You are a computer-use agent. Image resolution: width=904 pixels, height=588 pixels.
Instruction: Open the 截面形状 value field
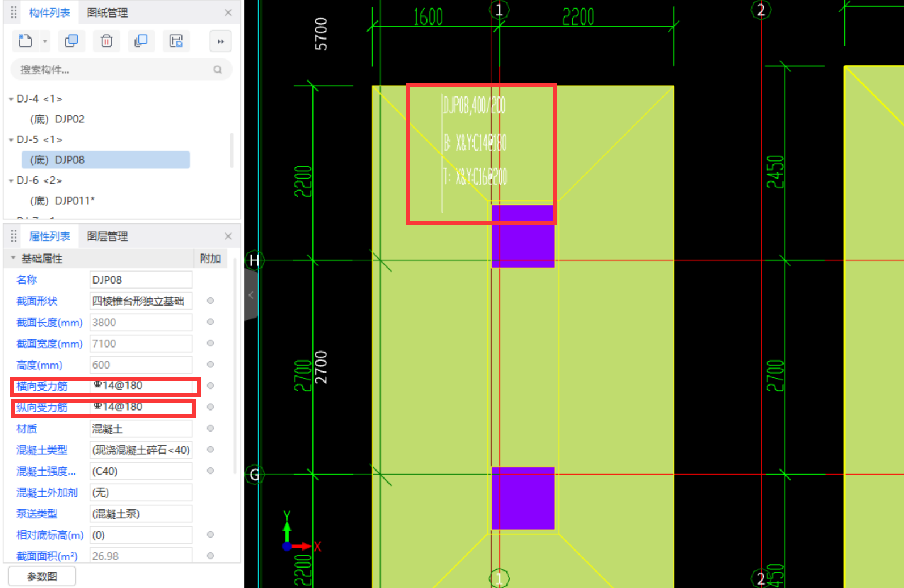tap(141, 301)
